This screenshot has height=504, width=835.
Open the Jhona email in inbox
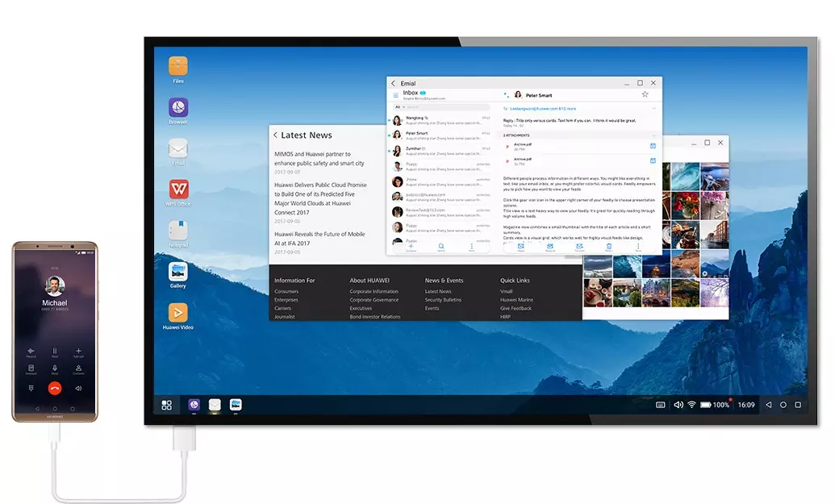click(441, 182)
